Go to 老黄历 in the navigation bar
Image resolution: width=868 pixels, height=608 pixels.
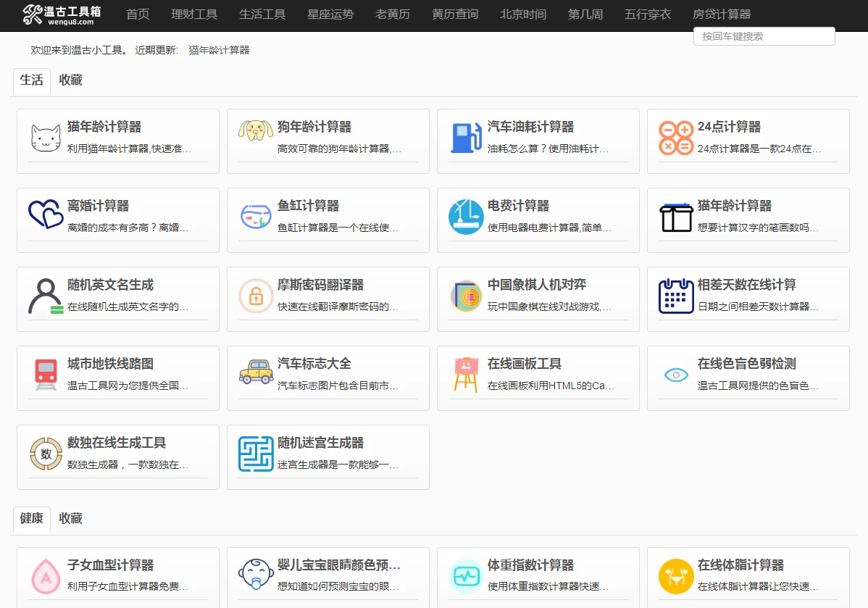pyautogui.click(x=393, y=14)
